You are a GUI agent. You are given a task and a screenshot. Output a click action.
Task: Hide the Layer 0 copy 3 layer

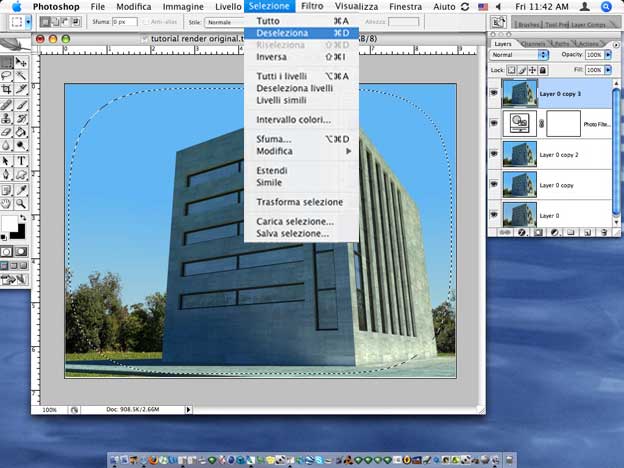coord(495,92)
